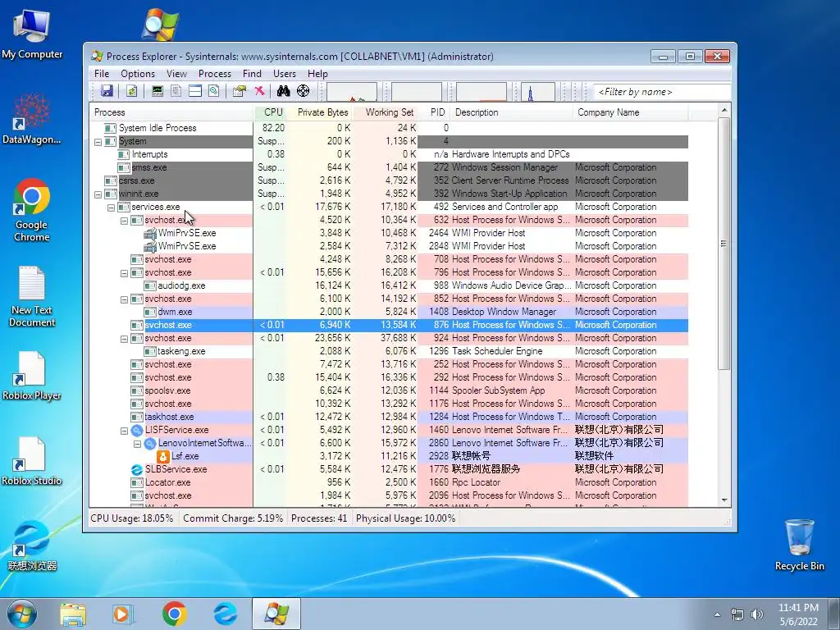The image size is (840, 630).
Task: Select the Lsf.exe orange process icon
Action: pyautogui.click(x=163, y=456)
